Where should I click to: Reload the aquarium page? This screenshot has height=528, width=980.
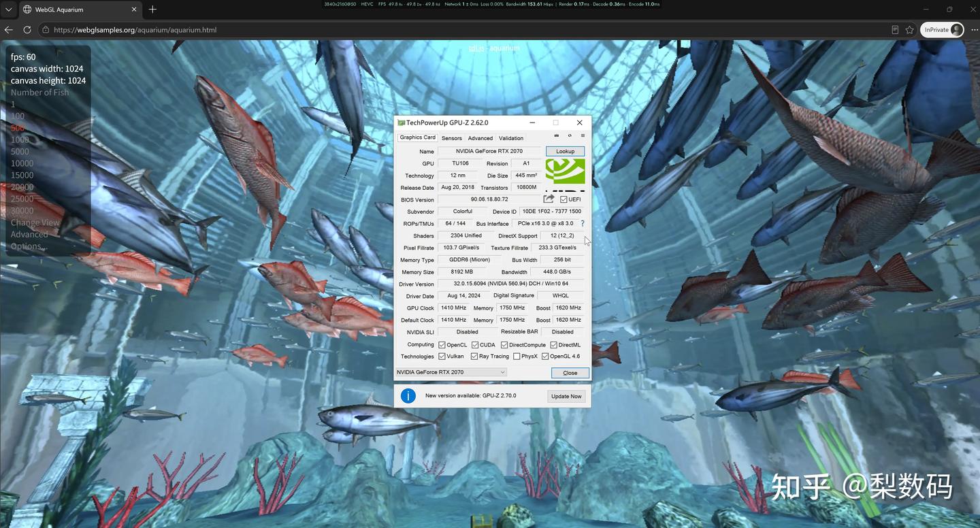click(27, 30)
